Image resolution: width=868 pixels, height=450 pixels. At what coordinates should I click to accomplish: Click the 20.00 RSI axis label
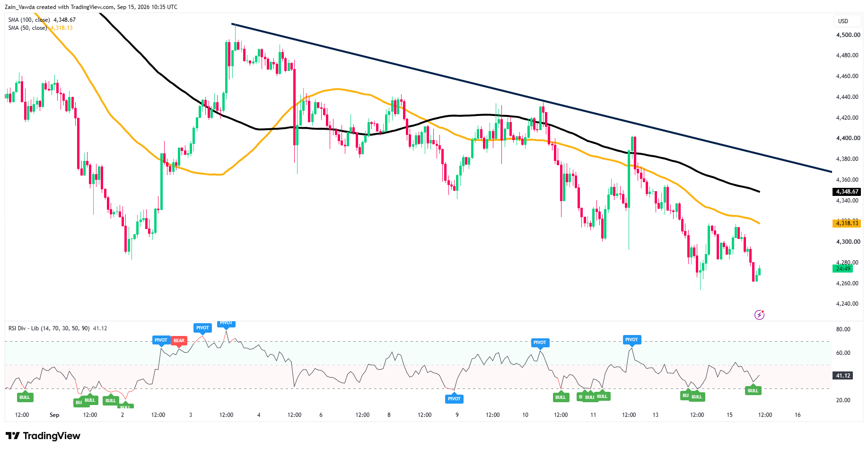point(843,400)
